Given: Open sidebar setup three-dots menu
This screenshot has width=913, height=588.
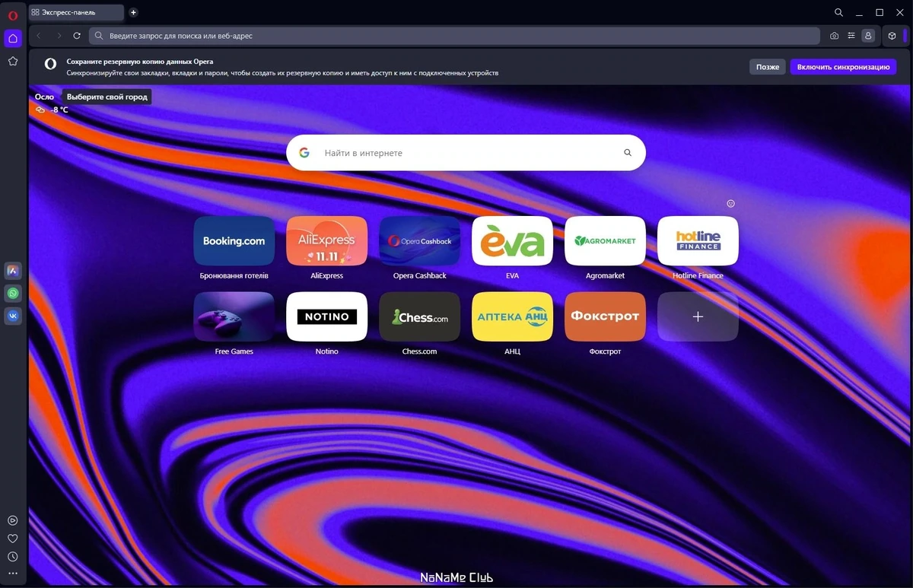Looking at the screenshot, I should pyautogui.click(x=13, y=574).
